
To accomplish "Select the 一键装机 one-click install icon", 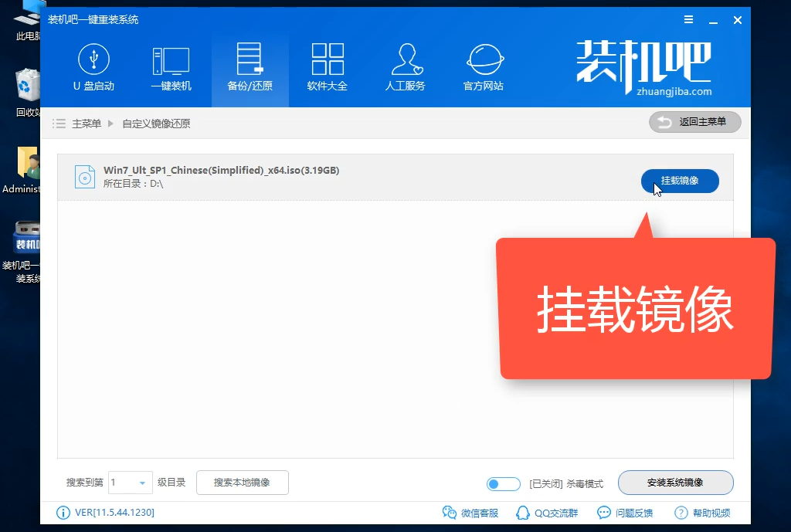I will 171,59.
